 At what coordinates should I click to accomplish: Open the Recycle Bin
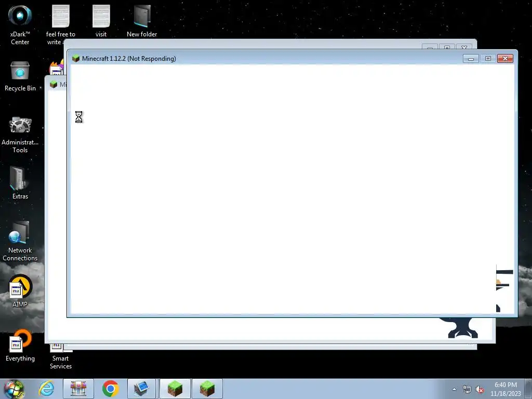20,76
